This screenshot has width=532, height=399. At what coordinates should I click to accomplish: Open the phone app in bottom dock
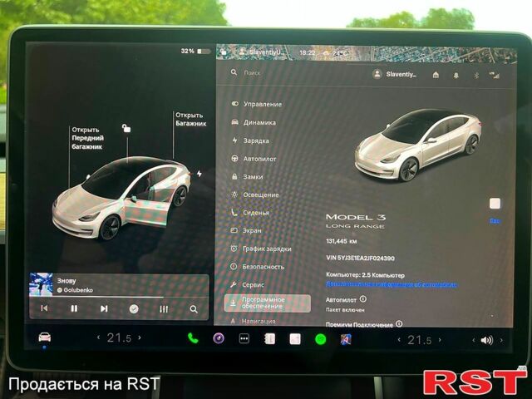[x=193, y=338]
